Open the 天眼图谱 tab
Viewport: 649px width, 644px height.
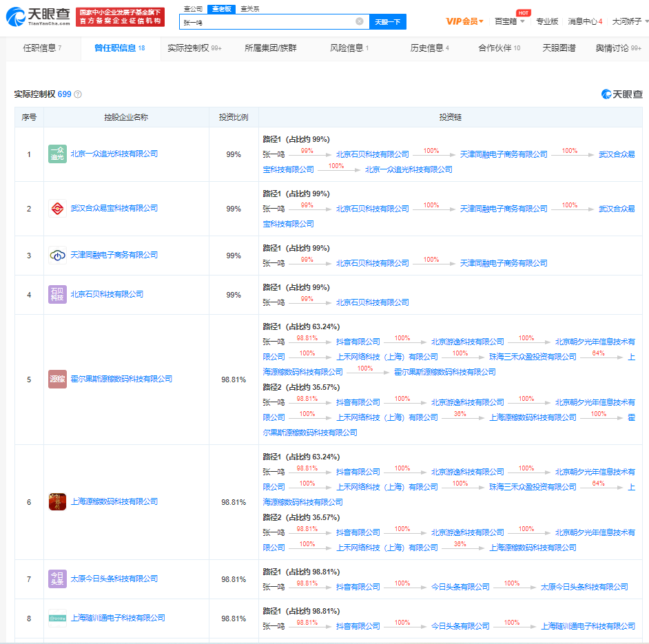pyautogui.click(x=559, y=48)
